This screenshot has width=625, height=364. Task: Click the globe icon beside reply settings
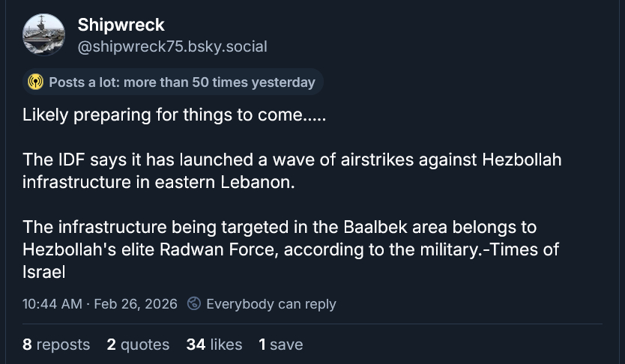[194, 303]
